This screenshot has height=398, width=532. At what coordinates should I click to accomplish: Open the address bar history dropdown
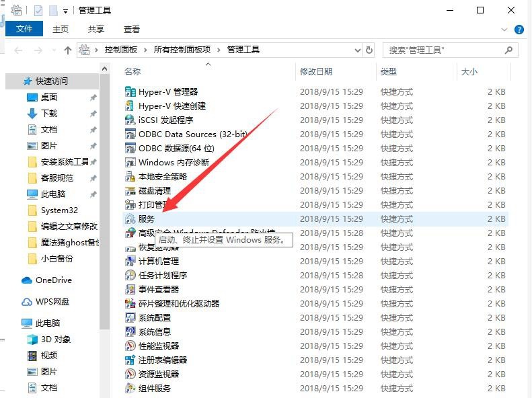(x=358, y=50)
